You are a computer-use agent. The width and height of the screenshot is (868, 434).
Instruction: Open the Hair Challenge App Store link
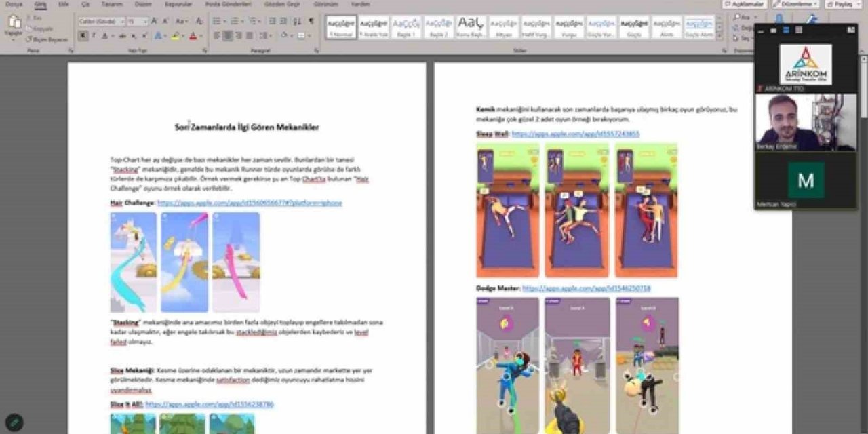point(250,203)
